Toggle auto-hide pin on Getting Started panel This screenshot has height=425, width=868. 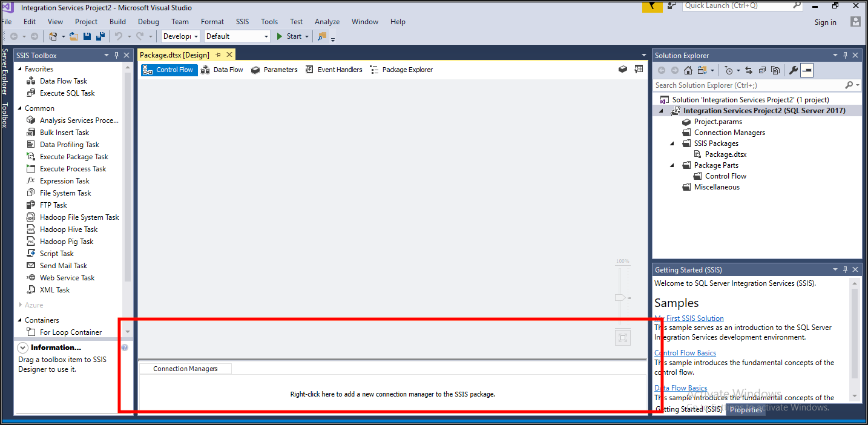[x=845, y=269]
